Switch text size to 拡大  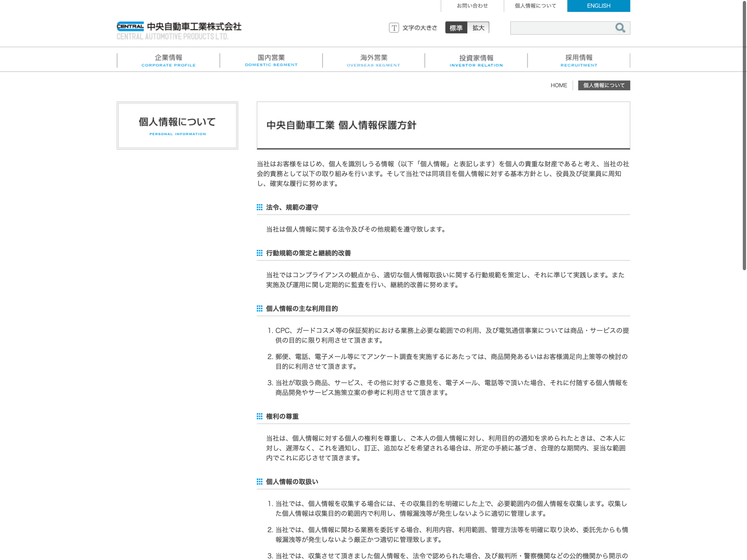tap(478, 28)
